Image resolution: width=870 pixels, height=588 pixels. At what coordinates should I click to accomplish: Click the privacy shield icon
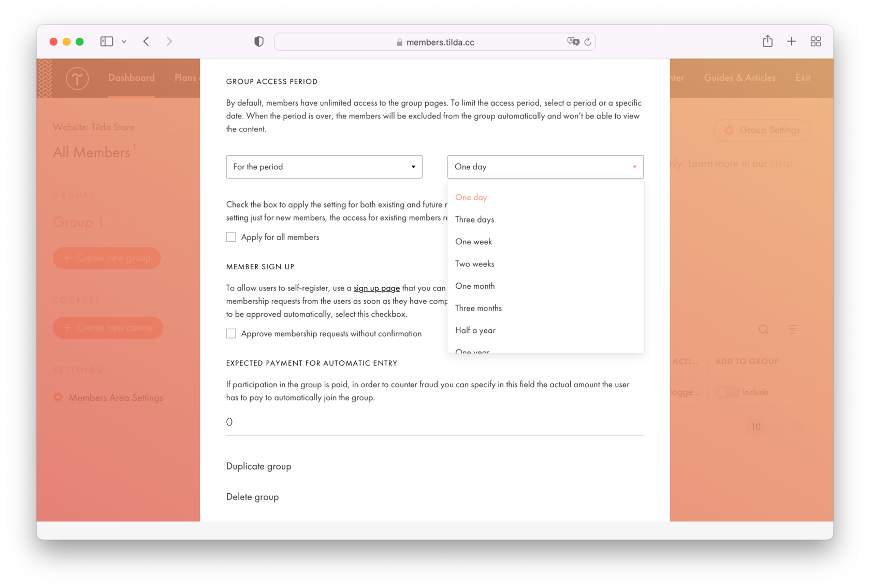point(259,41)
